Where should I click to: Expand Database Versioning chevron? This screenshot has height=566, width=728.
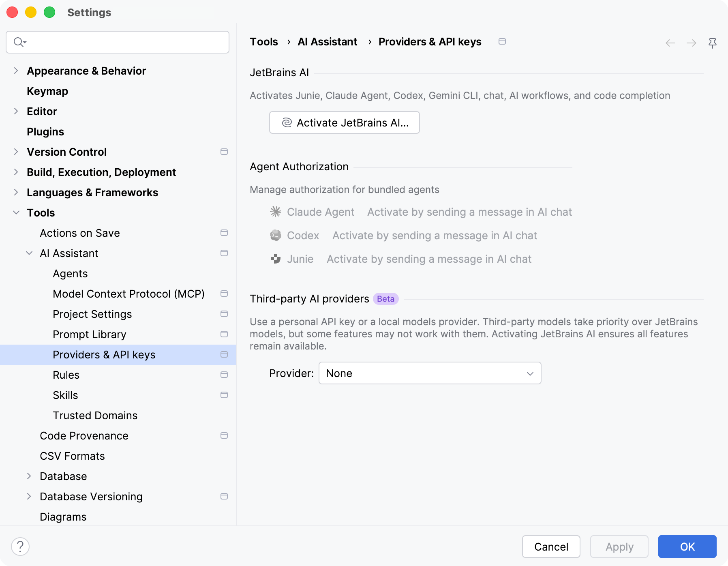[x=29, y=496]
